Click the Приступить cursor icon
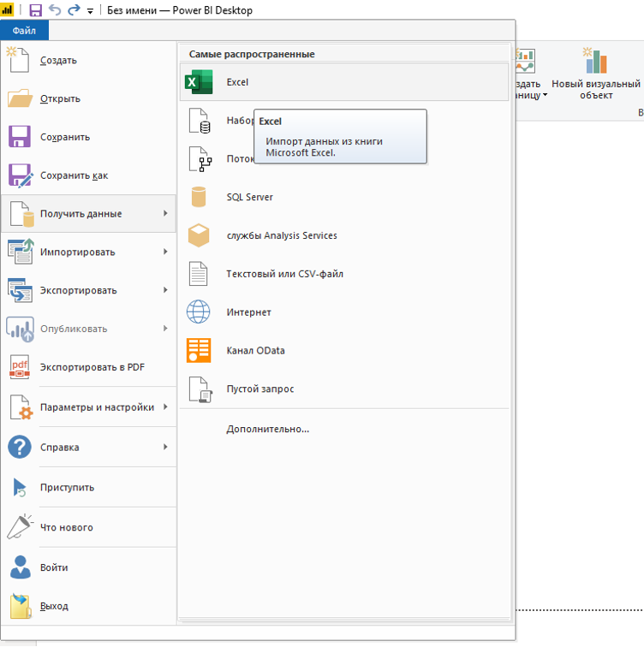 click(x=20, y=487)
